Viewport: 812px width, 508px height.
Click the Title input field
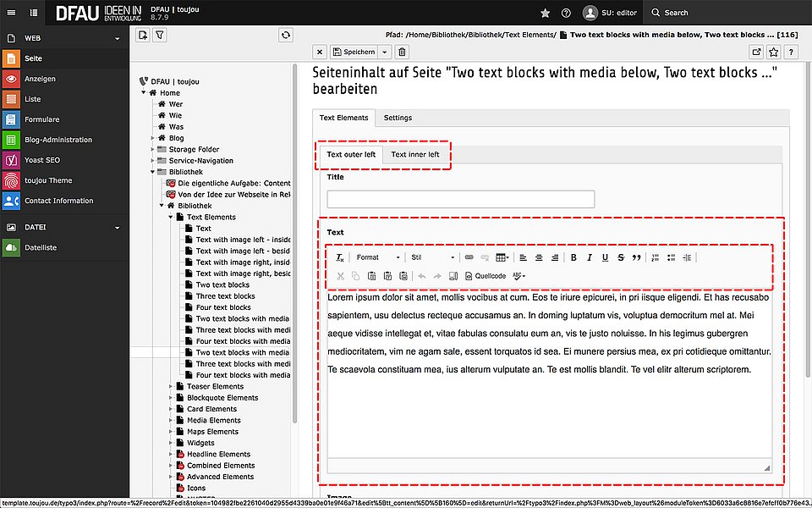coord(461,199)
